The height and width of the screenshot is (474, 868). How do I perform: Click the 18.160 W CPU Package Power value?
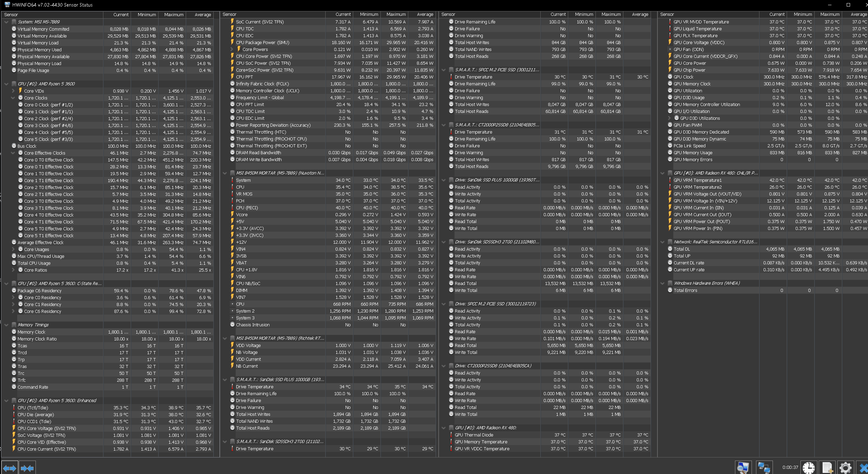341,43
